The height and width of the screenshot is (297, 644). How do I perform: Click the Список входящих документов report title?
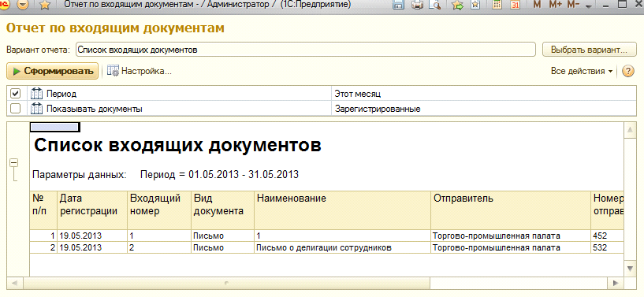click(x=177, y=145)
